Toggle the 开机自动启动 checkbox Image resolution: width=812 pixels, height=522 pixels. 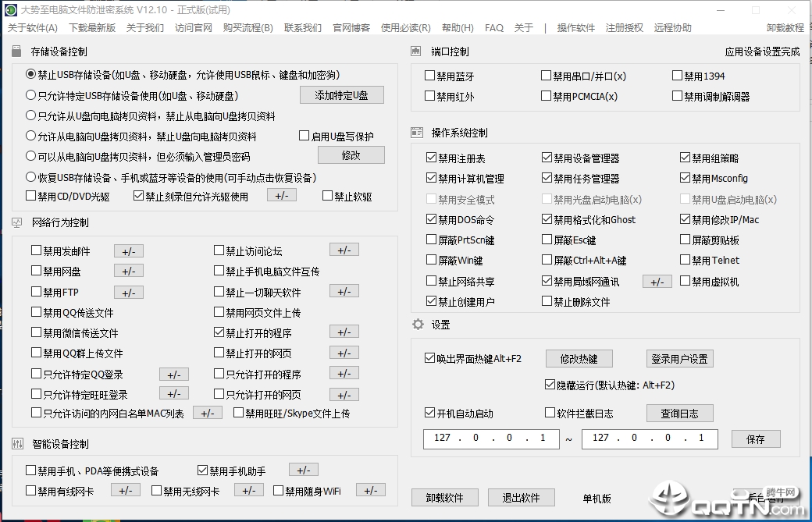point(430,413)
